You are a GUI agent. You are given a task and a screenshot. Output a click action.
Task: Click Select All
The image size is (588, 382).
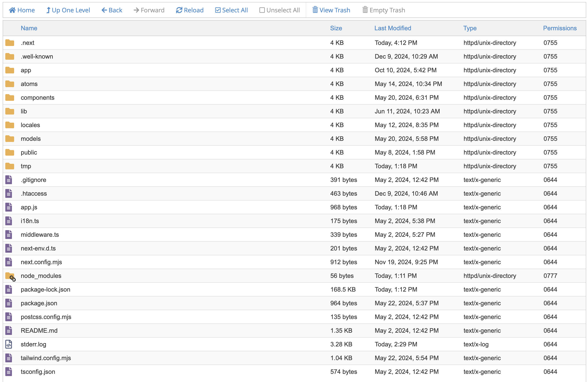coord(231,10)
